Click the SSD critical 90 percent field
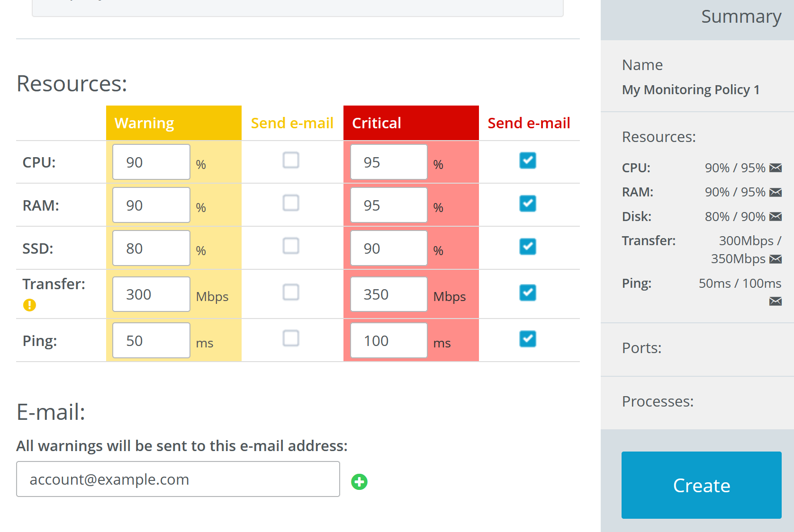The width and height of the screenshot is (794, 532). [x=388, y=248]
